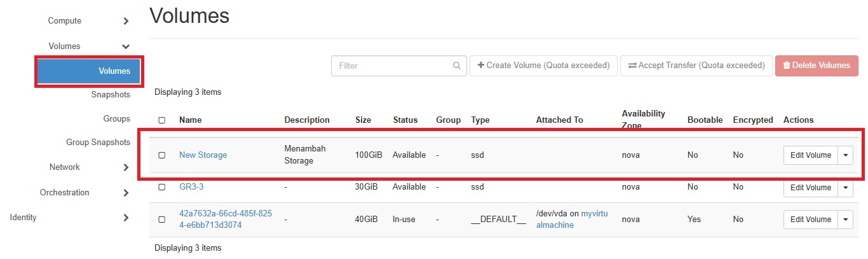Expand the Compute section chevron

click(126, 21)
